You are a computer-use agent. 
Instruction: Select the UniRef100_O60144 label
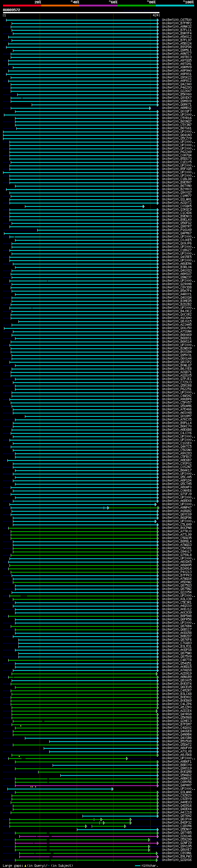coord(176,359)
